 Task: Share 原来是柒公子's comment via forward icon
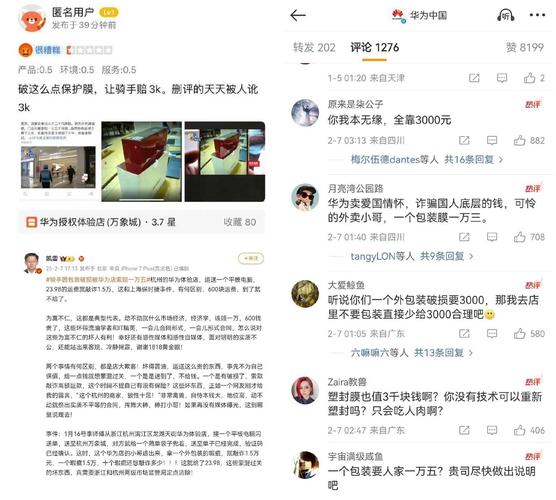coord(464,140)
